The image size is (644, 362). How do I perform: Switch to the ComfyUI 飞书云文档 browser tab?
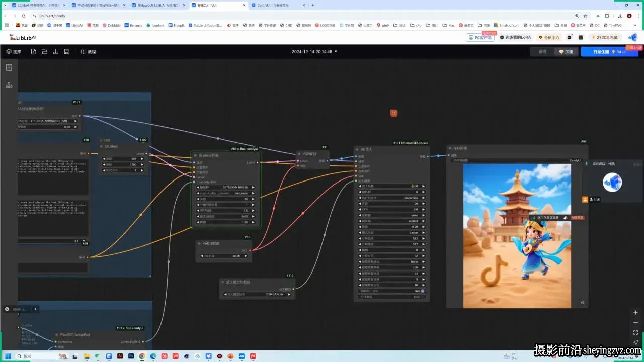pos(278,5)
